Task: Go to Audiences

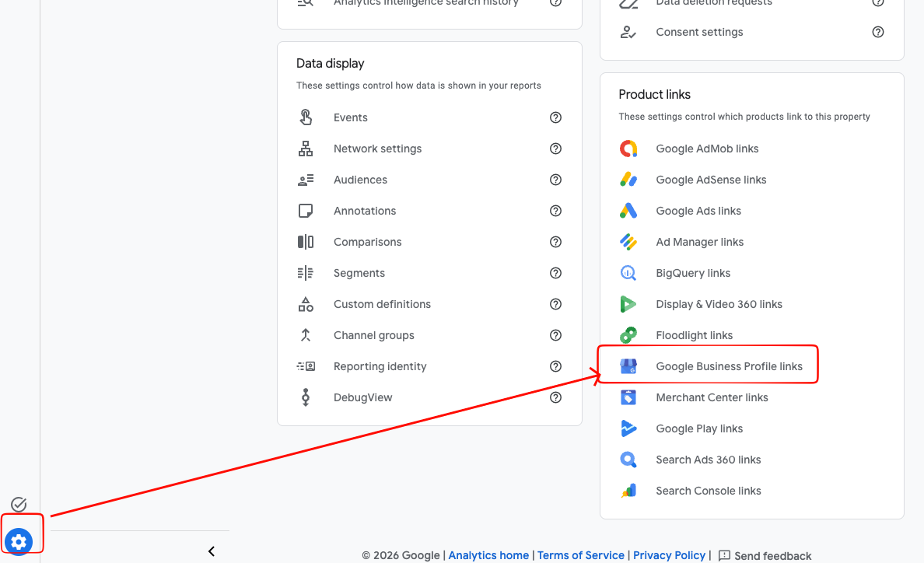Action: tap(361, 180)
